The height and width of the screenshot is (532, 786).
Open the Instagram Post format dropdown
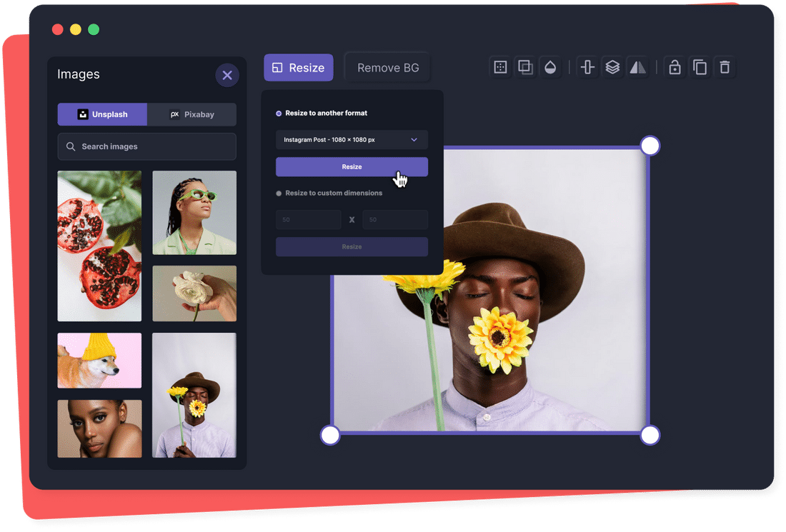(352, 139)
